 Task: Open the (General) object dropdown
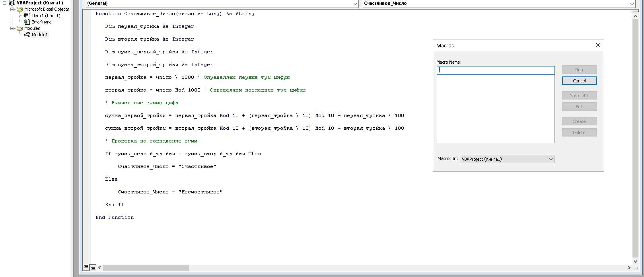pos(355,4)
